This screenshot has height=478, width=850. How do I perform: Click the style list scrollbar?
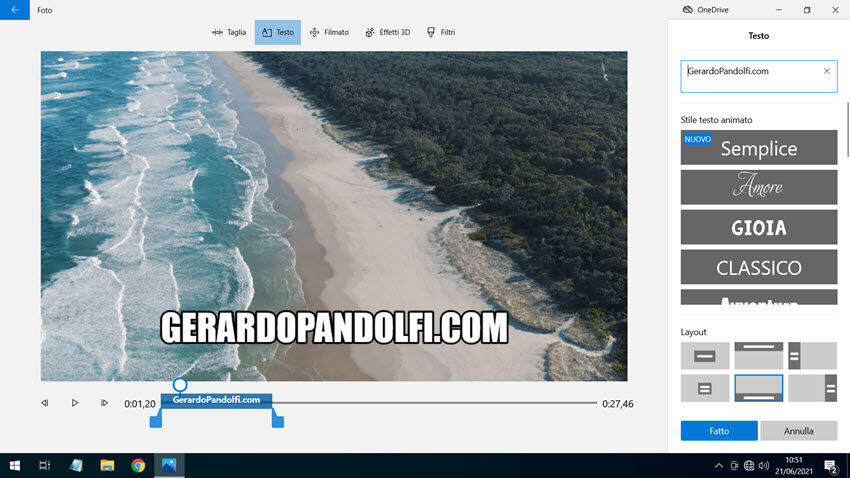(x=847, y=130)
